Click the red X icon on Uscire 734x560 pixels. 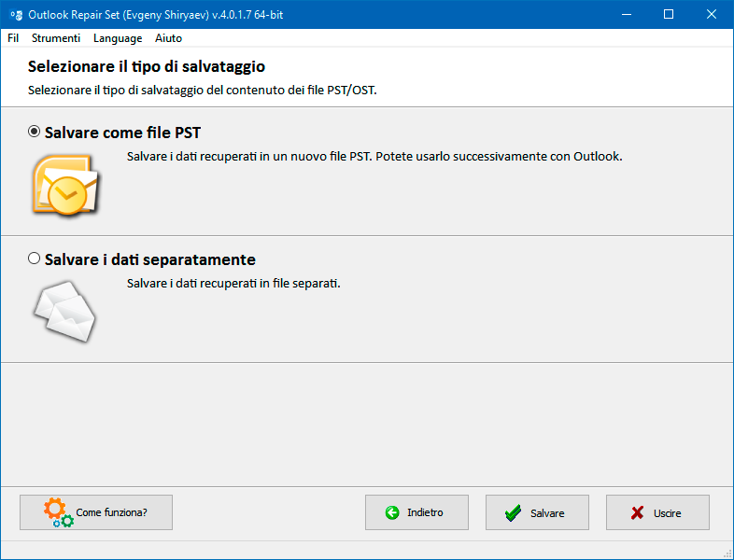637,513
